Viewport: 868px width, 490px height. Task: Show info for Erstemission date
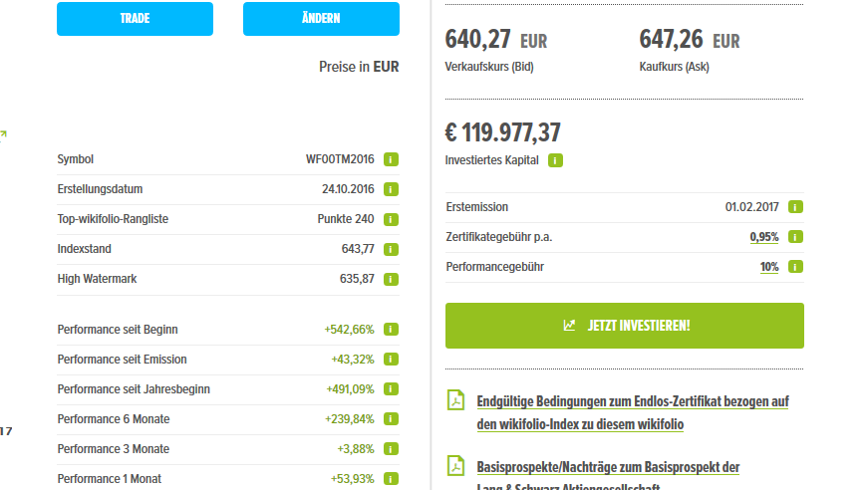pos(795,207)
